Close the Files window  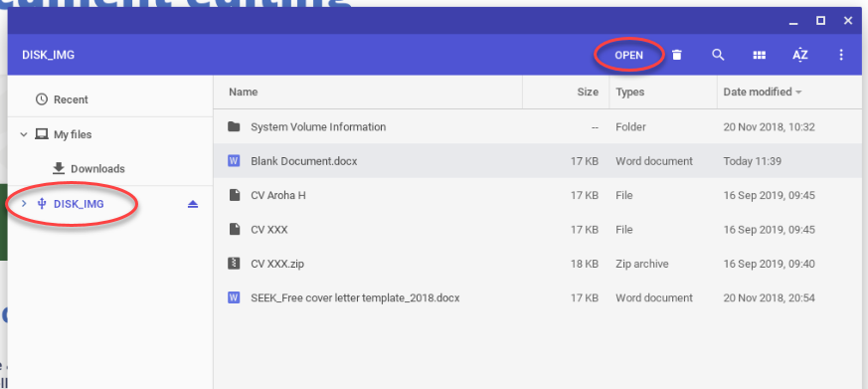tap(848, 21)
